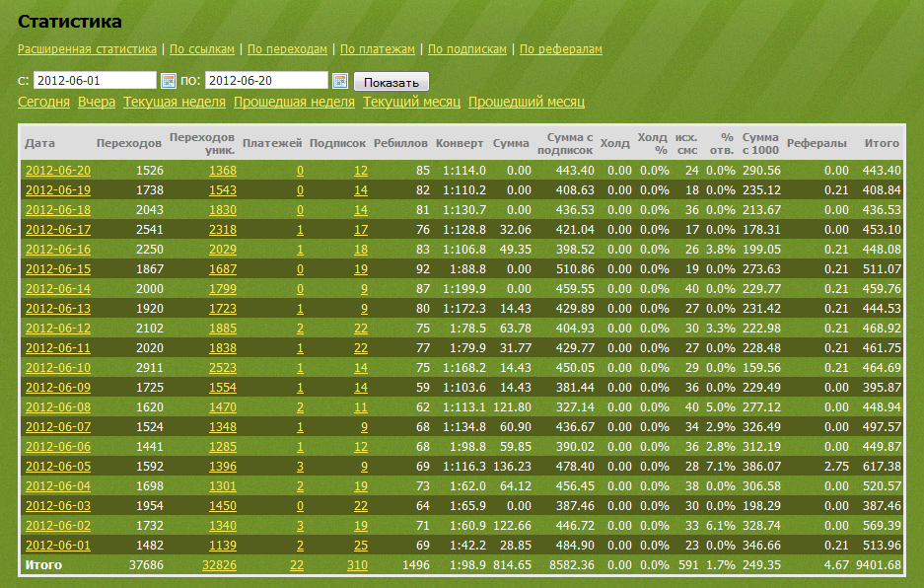Click the Переходов column header

(x=129, y=143)
